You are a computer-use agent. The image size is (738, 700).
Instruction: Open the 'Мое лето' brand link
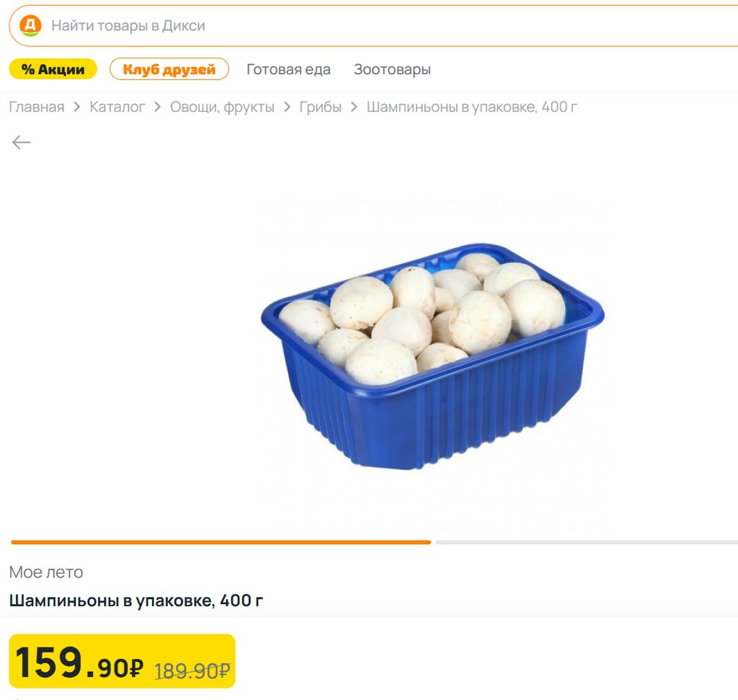(x=46, y=572)
